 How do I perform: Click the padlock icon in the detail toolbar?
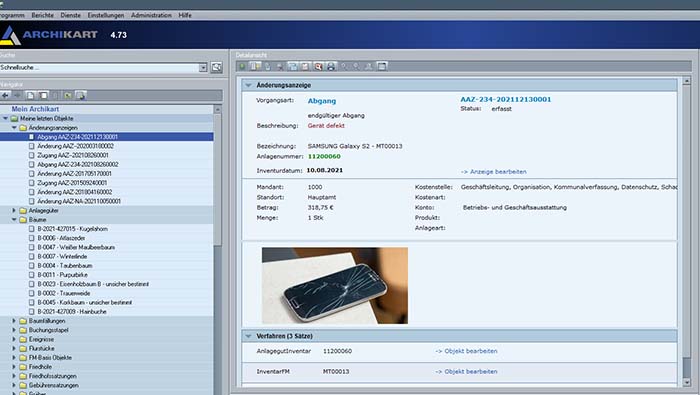(268, 67)
